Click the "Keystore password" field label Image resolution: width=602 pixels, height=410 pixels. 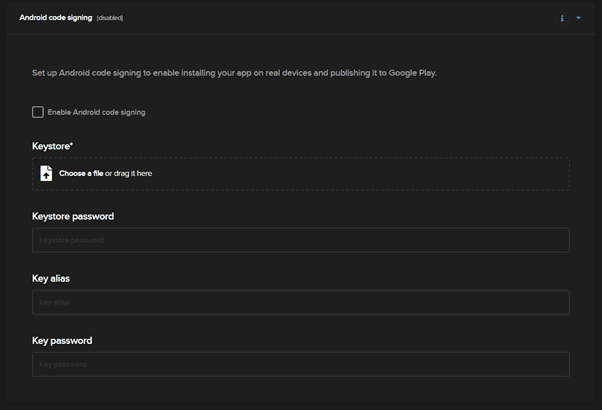pos(73,216)
